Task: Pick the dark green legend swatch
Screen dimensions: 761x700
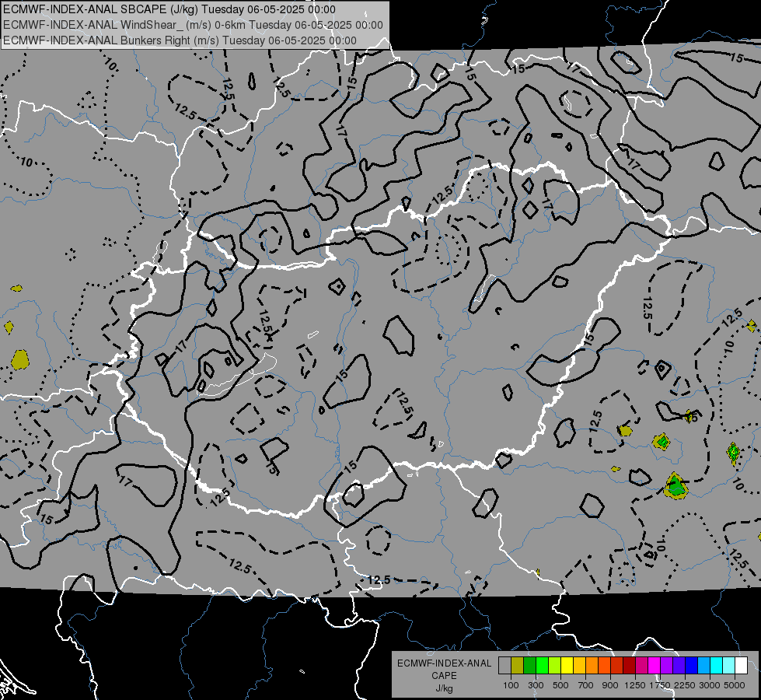Action: [530, 666]
